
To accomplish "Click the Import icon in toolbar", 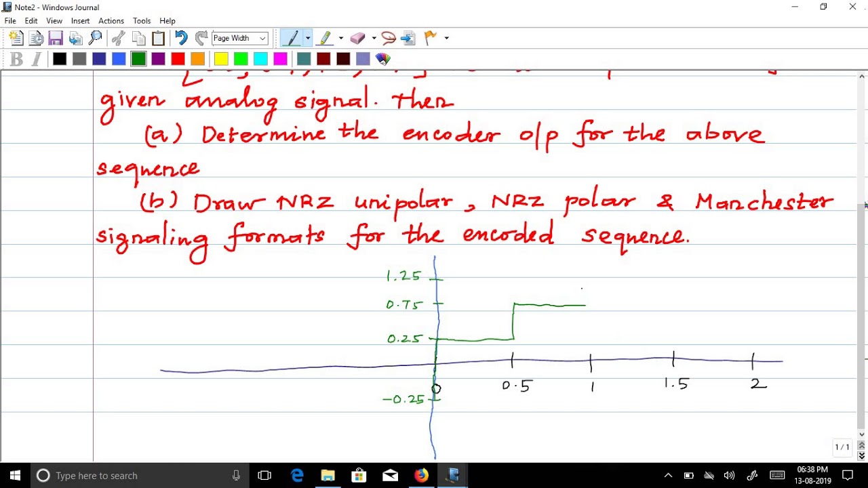I will tap(75, 38).
